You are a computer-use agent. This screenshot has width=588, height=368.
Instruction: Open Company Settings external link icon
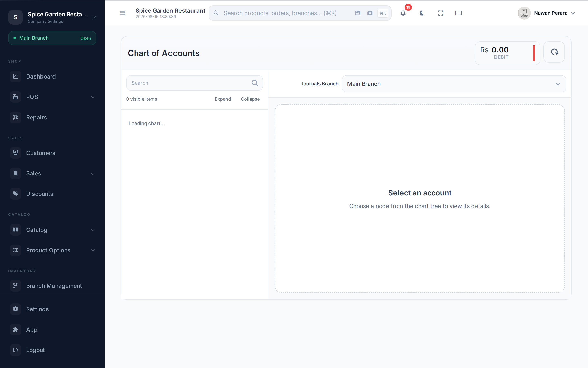[x=95, y=18]
